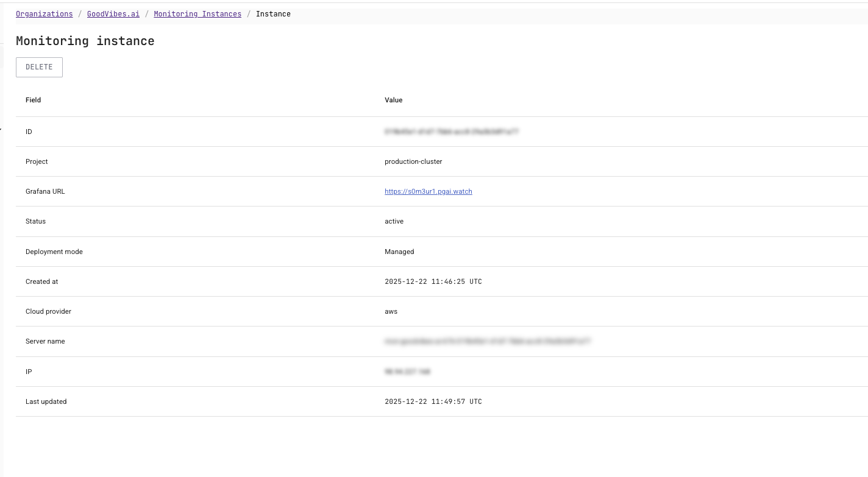Open the Grafana URL https://s0m3ur1.pgai.watch

[x=429, y=191]
